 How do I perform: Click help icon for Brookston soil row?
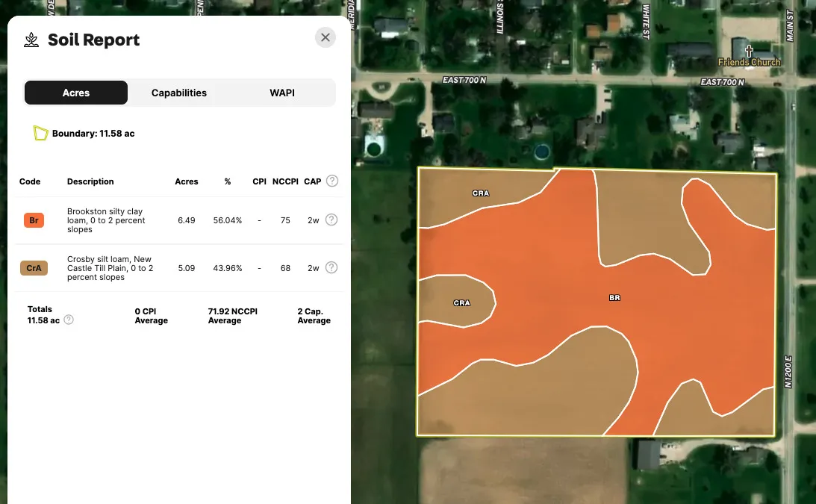click(x=332, y=220)
